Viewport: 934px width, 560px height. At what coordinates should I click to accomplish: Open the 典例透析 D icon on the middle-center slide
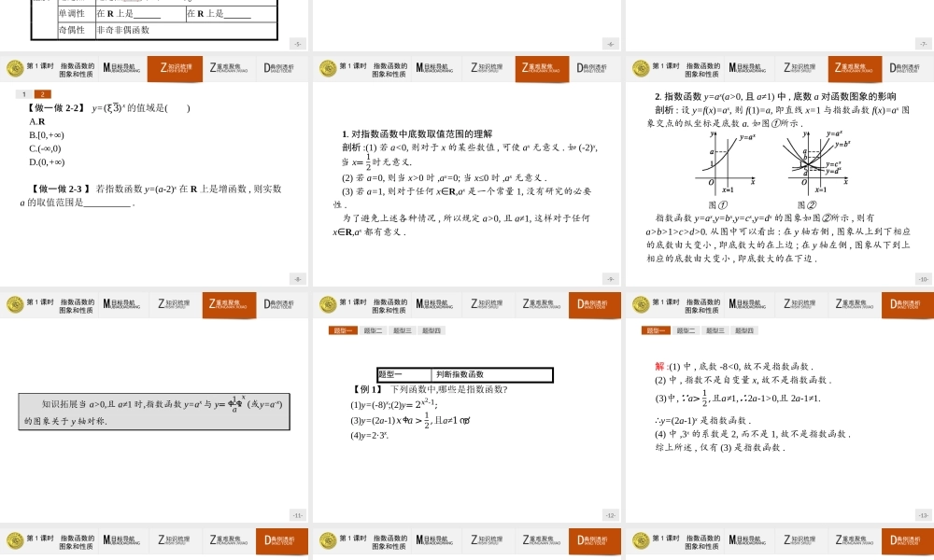tap(592, 303)
